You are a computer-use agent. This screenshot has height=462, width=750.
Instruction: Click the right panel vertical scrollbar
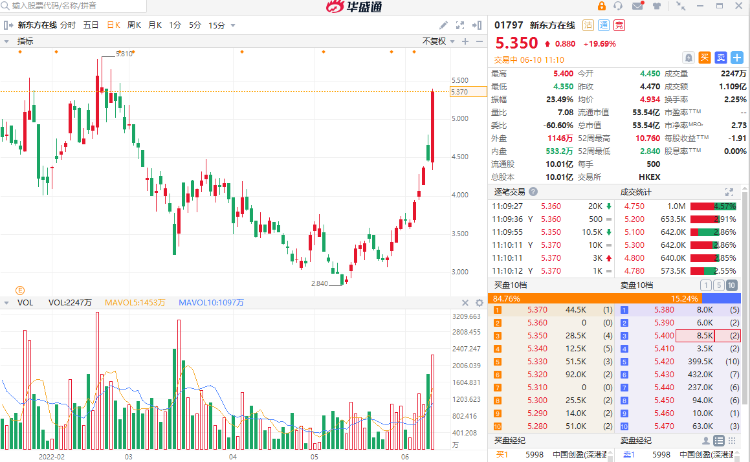(744, 297)
